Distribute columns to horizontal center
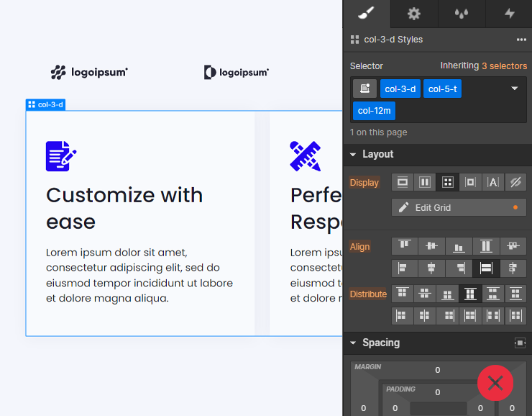The width and height of the screenshot is (532, 416). tap(425, 316)
